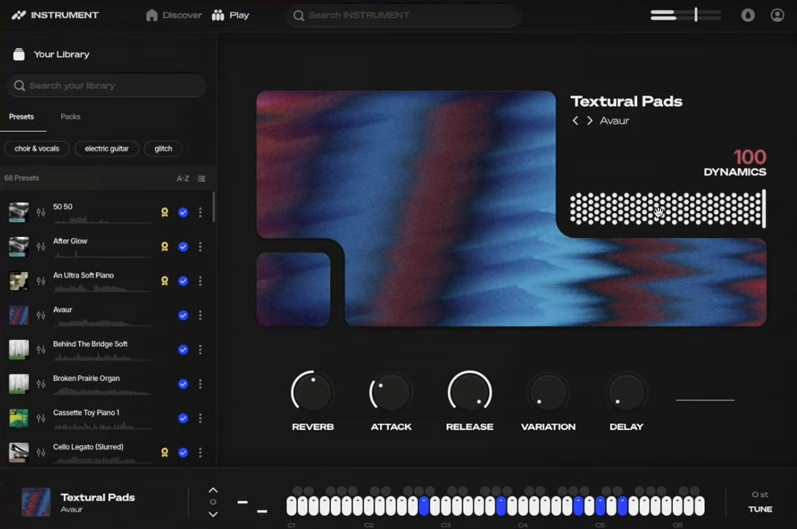Image resolution: width=797 pixels, height=529 pixels.
Task: Open tweak settings for After Glow
Action: [x=41, y=247]
